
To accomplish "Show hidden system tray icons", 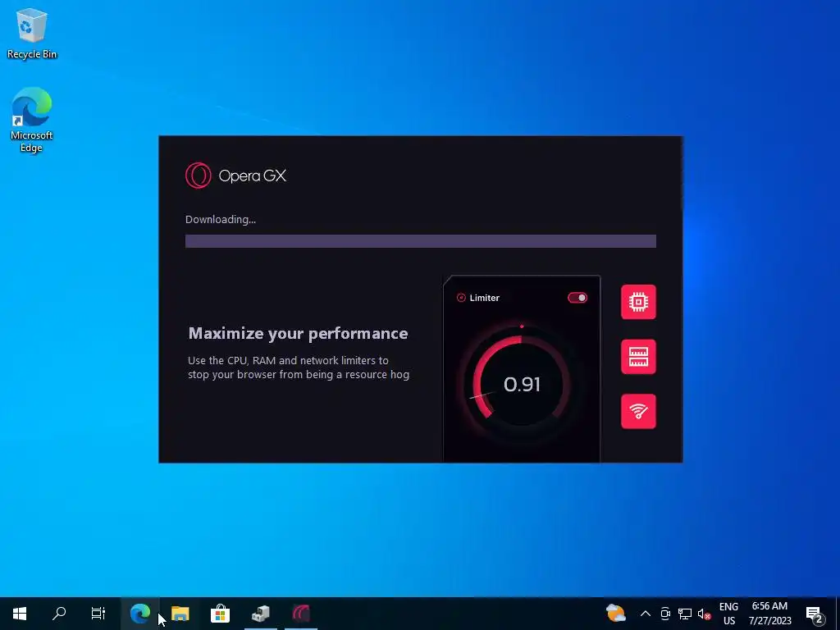I will point(646,614).
